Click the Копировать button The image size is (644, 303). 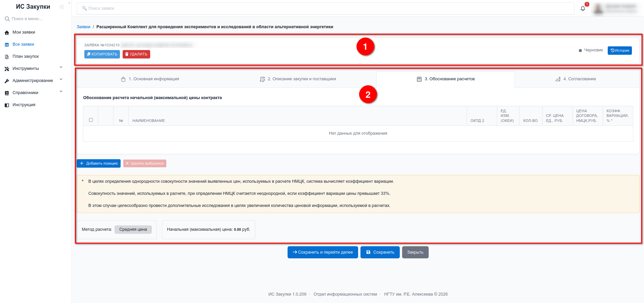click(102, 54)
